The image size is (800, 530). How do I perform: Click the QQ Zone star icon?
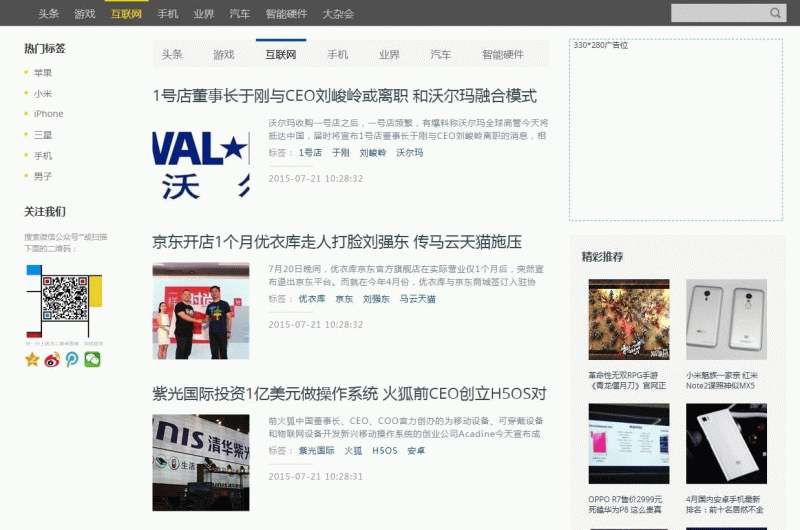click(32, 359)
